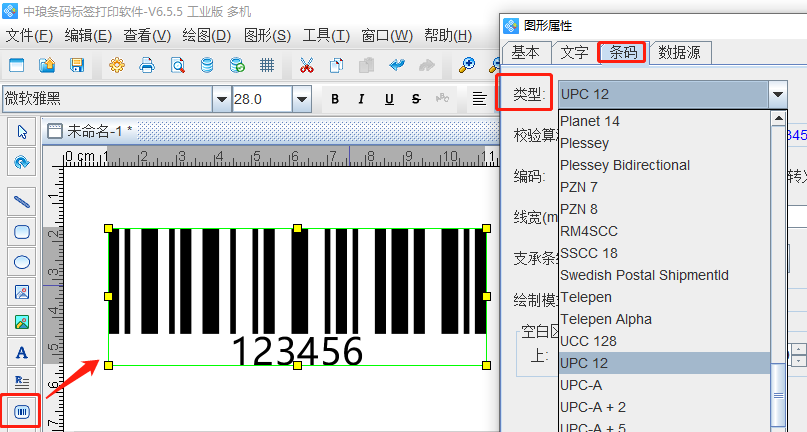Screen dimensions: 807x432
Task: Switch to the 数据源 tab
Action: tap(686, 53)
